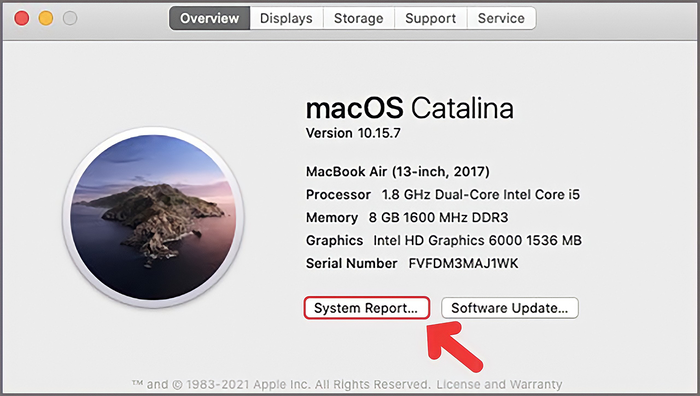This screenshot has height=396, width=700.
Task: Switch to the Overview tab
Action: tap(209, 18)
